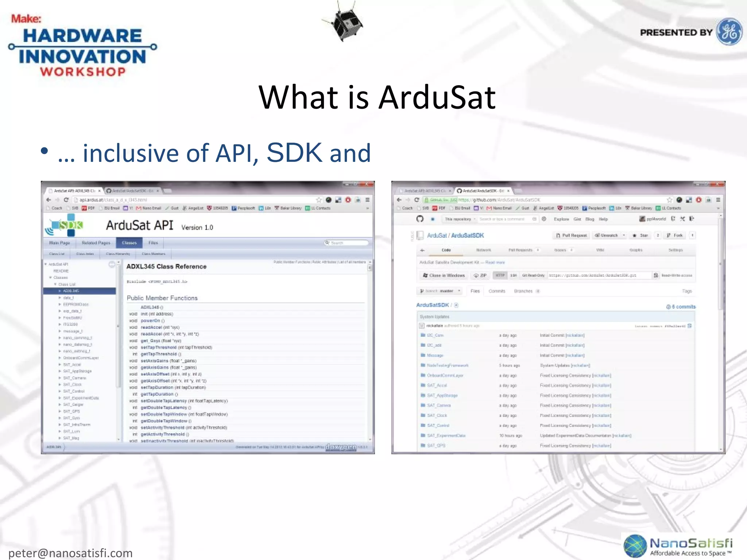Select HTTP clone protocol toggle on GitHub
This screenshot has height=560, width=747.
click(x=500, y=275)
